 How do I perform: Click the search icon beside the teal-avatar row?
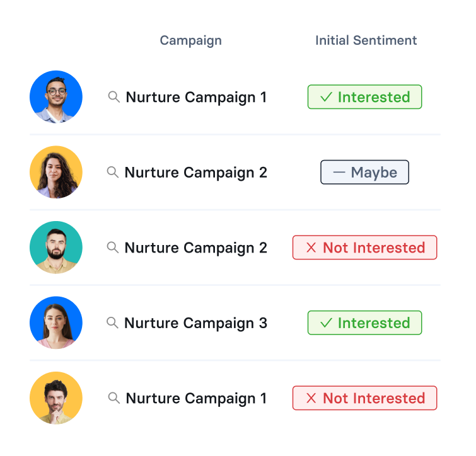tap(113, 248)
